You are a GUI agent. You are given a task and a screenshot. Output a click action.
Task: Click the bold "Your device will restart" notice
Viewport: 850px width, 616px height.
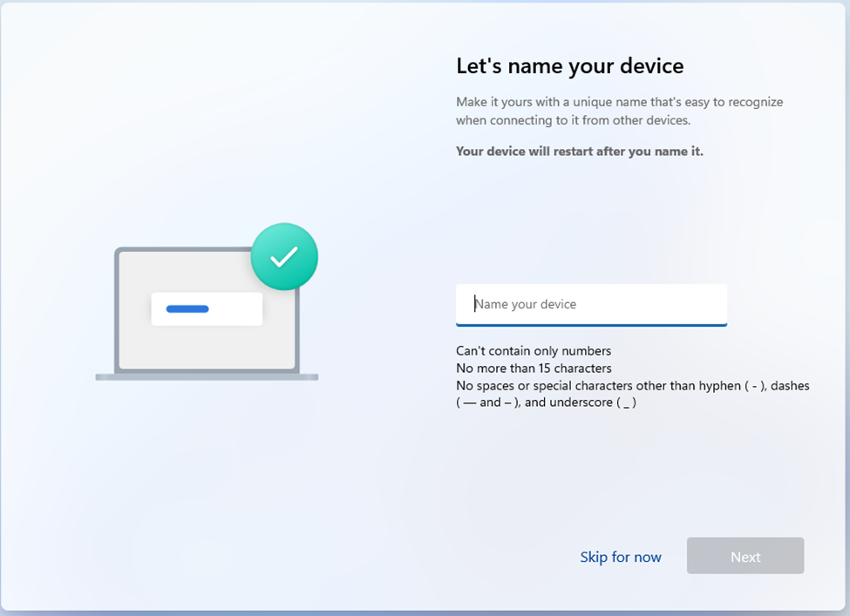click(x=579, y=151)
